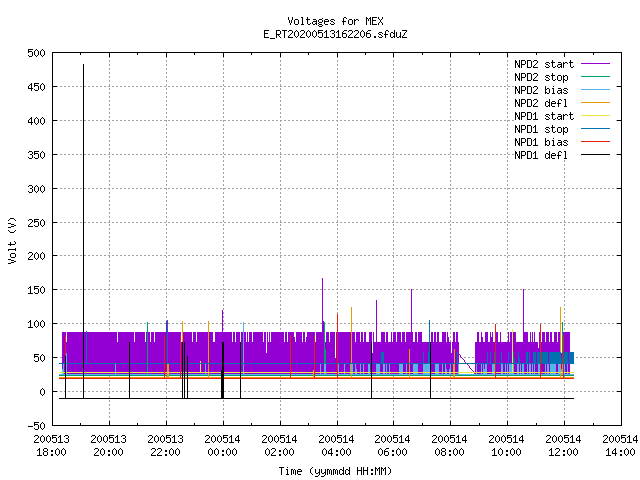Click the y-axis tick value 250
The height and width of the screenshot is (480, 640).
pos(36,223)
